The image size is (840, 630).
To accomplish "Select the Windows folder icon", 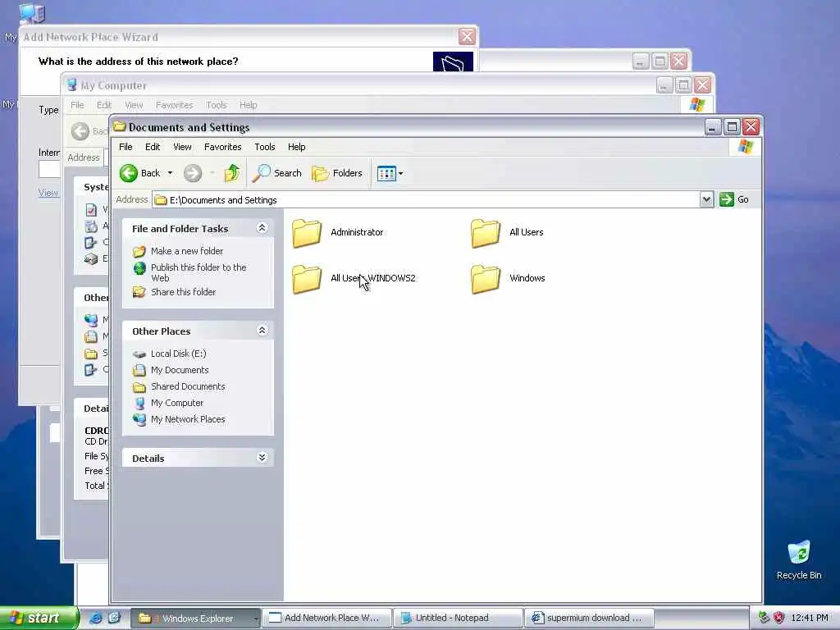I will click(486, 279).
